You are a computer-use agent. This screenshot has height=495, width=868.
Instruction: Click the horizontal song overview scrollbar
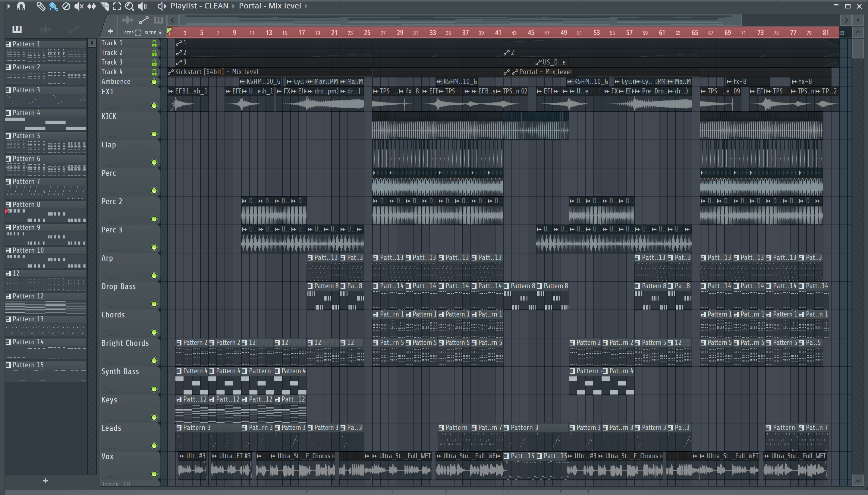pyautogui.click(x=461, y=20)
